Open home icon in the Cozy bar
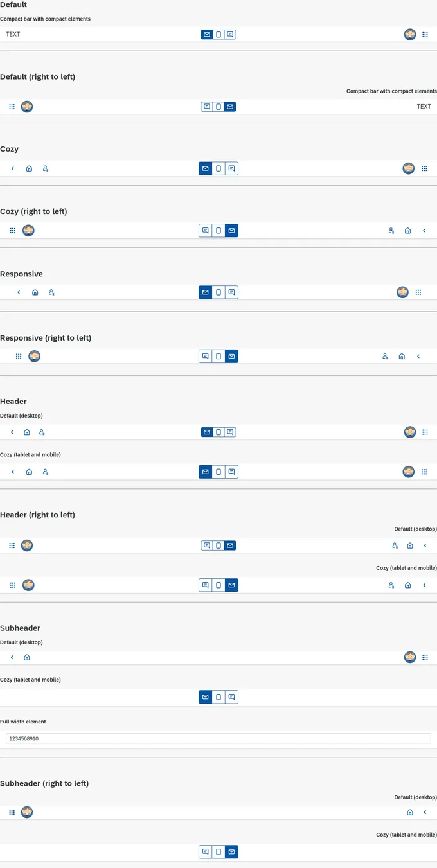 point(29,168)
